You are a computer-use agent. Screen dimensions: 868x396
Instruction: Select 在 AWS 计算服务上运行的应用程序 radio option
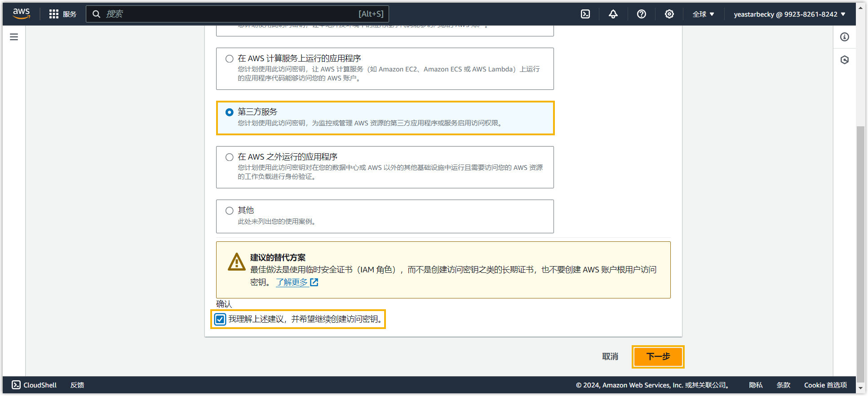coord(230,59)
